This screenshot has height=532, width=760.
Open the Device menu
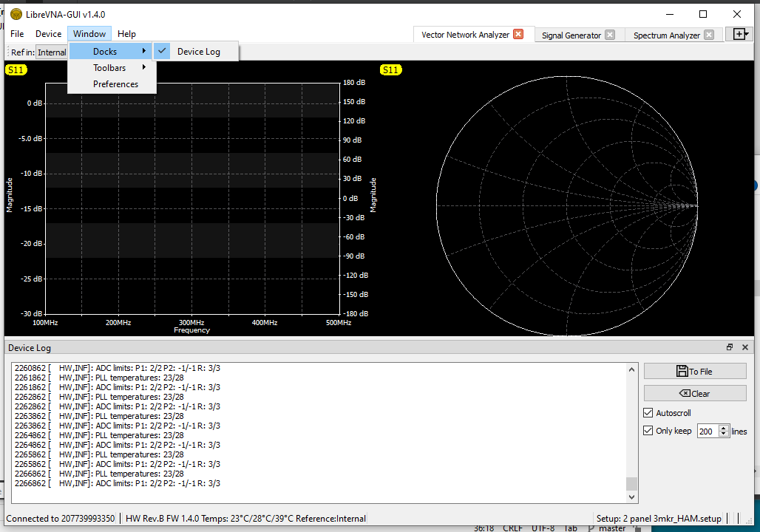point(49,34)
